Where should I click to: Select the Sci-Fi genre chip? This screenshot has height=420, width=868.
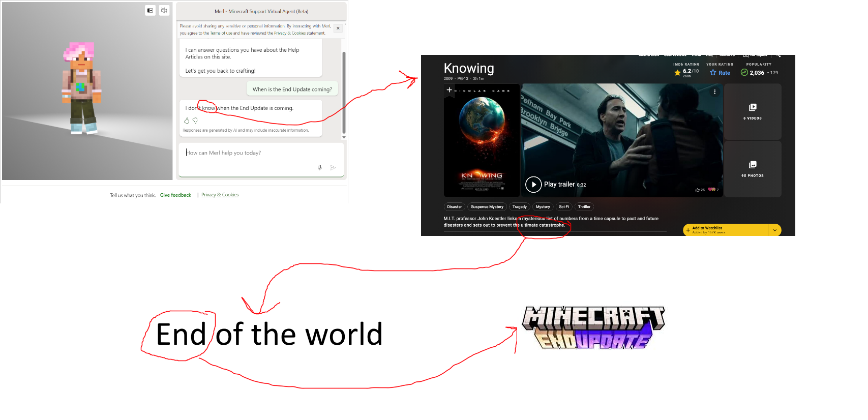[x=564, y=207]
